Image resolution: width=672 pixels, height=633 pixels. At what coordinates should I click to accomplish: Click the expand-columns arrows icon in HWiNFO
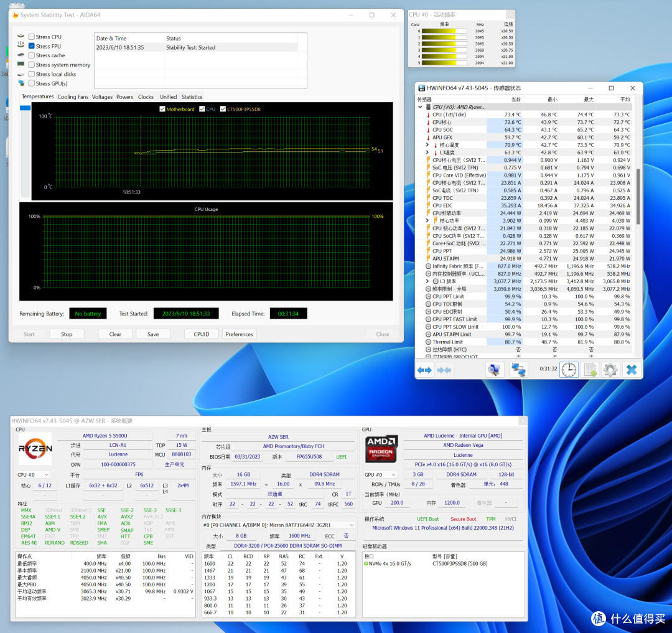coord(424,370)
